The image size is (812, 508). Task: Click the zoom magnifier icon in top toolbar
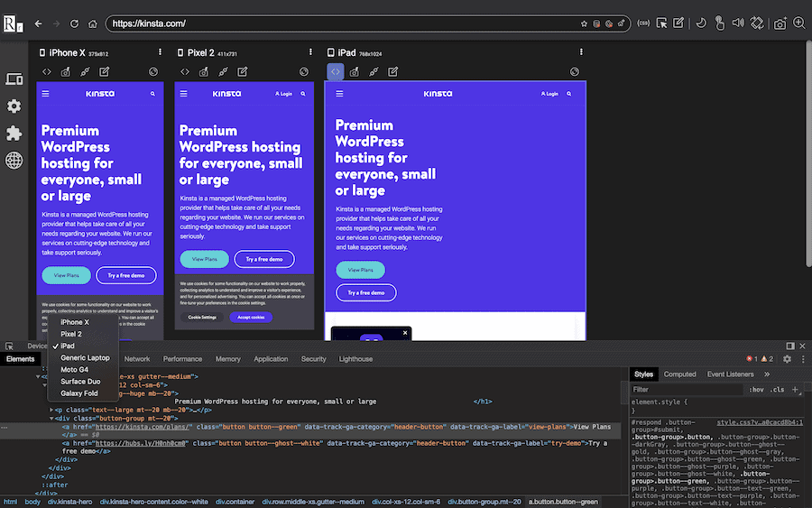tap(799, 23)
